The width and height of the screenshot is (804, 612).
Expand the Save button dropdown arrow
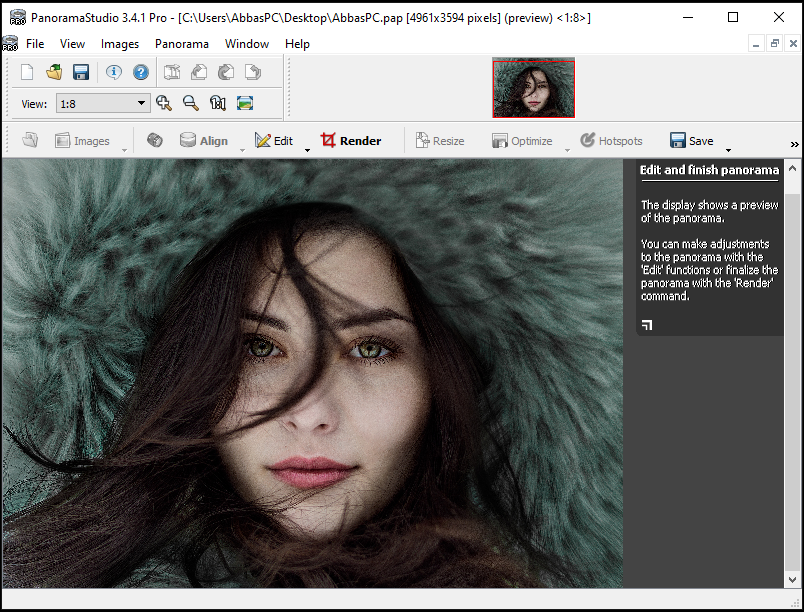(728, 150)
